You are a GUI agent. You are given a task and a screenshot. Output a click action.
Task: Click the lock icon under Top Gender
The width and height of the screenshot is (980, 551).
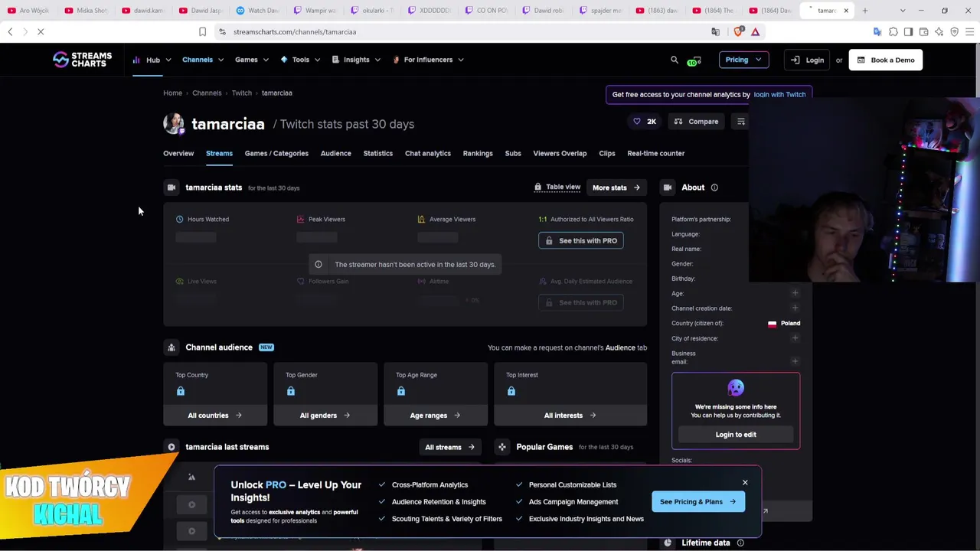(x=291, y=391)
